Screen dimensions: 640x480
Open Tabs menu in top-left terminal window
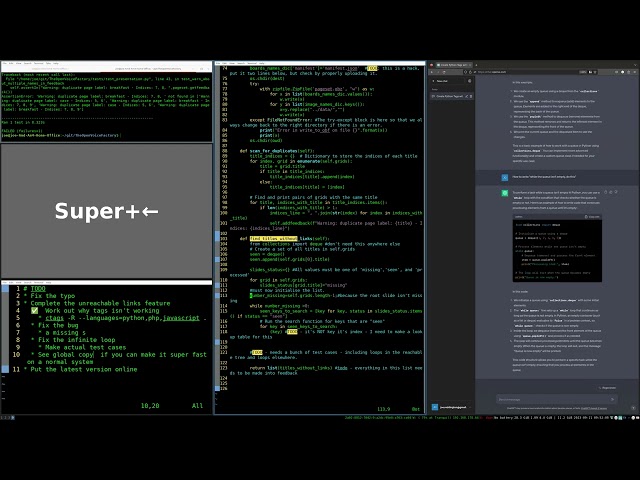tap(49, 63)
